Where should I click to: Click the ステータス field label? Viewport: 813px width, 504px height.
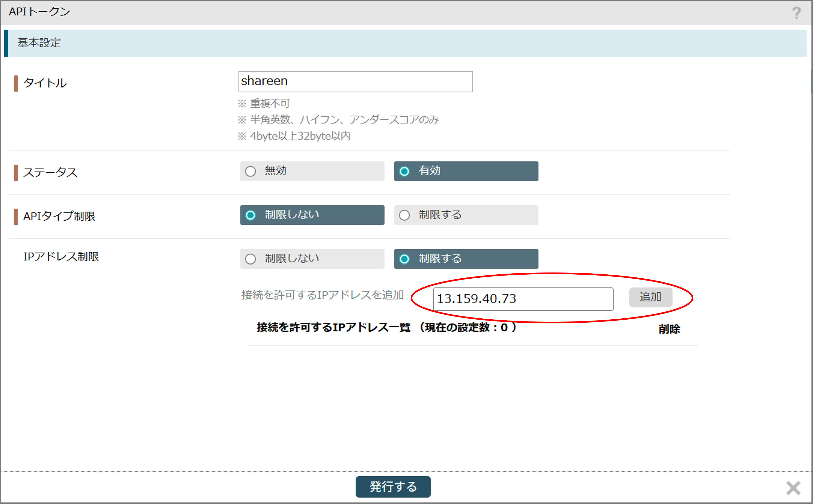click(50, 173)
